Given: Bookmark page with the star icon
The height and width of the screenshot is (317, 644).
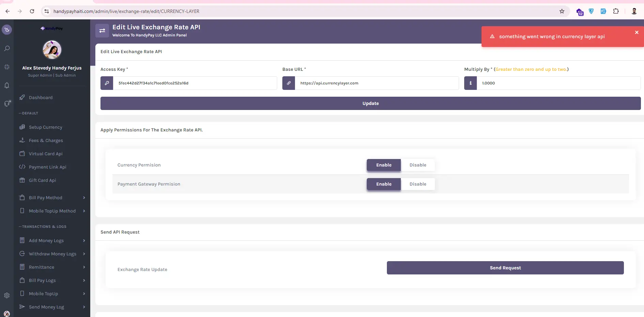Looking at the screenshot, I should (562, 11).
